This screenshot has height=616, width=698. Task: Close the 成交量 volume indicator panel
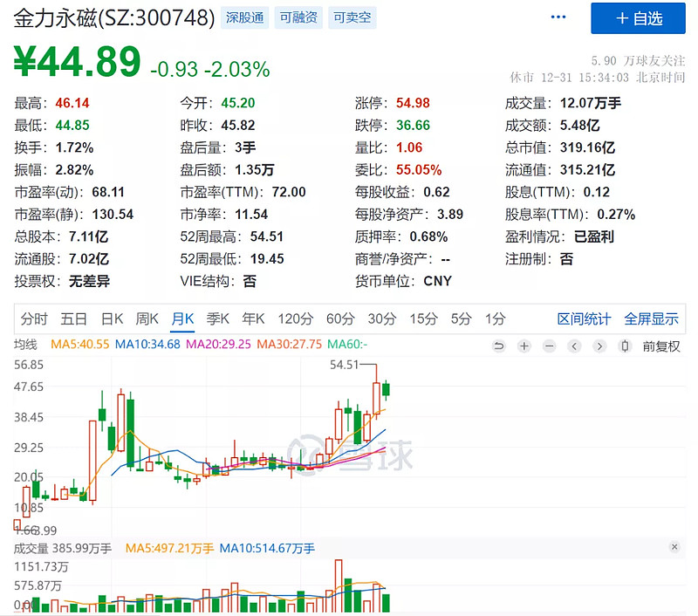[x=674, y=547]
